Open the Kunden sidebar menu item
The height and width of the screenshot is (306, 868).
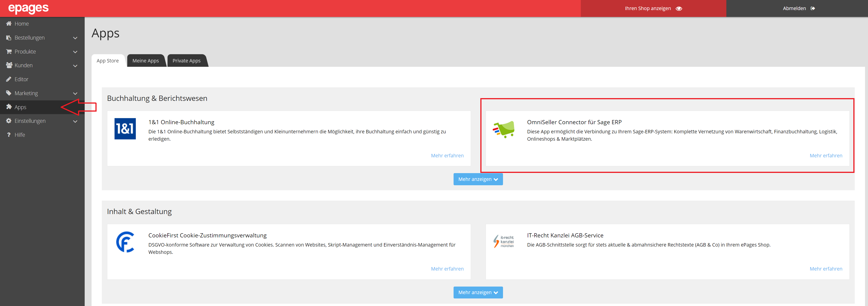[x=24, y=65]
